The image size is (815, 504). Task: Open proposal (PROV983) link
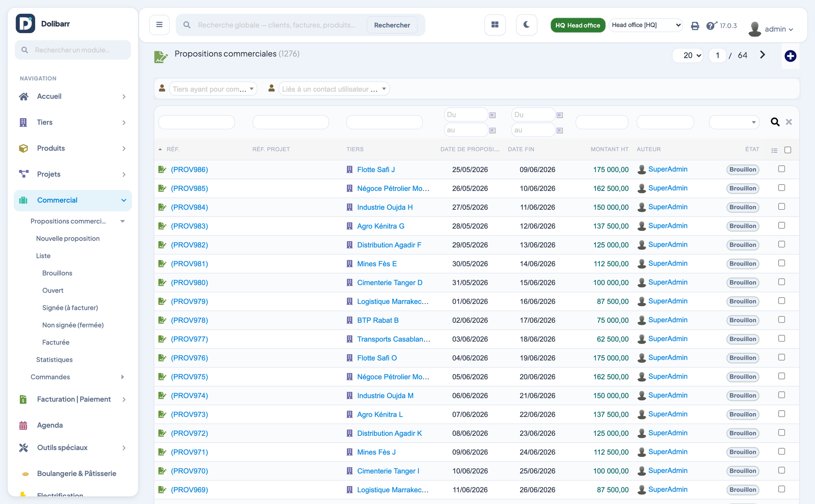pyautogui.click(x=189, y=226)
